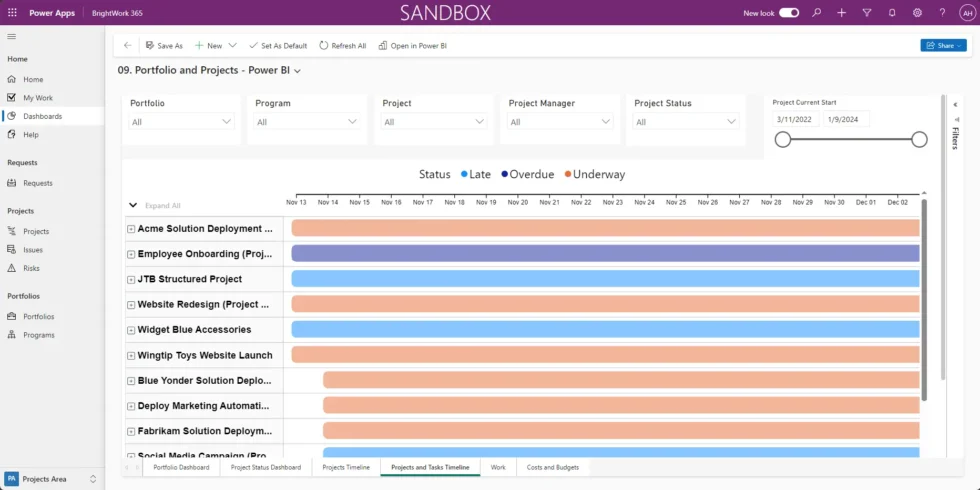This screenshot has height=490, width=980.
Task: Open the Portfolio filter dropdown
Action: click(181, 122)
